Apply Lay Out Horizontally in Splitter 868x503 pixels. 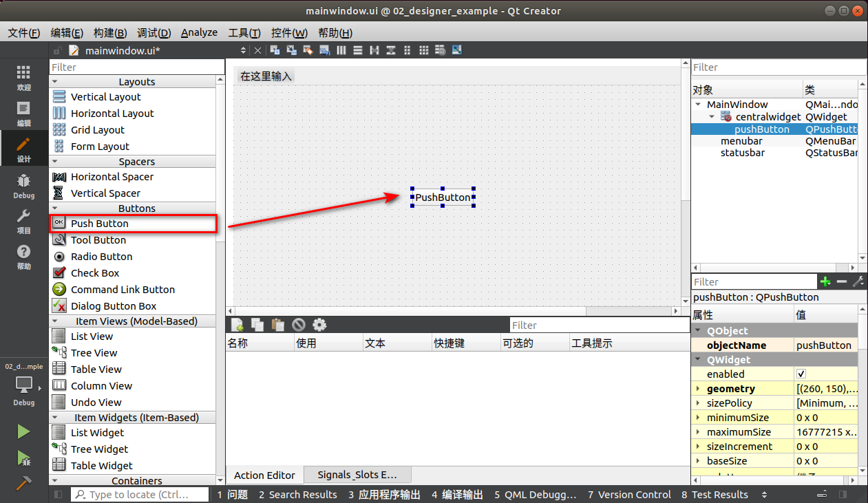click(374, 50)
